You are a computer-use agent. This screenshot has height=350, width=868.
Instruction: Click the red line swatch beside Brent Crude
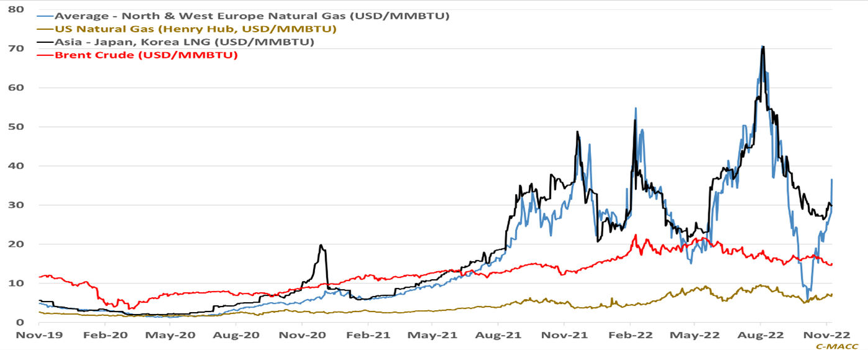(45, 56)
